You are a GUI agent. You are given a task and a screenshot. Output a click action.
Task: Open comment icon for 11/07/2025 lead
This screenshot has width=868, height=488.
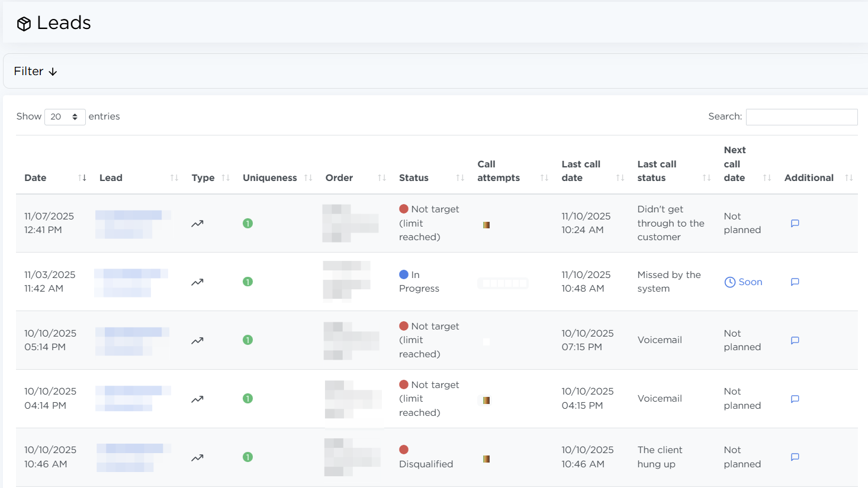795,224
